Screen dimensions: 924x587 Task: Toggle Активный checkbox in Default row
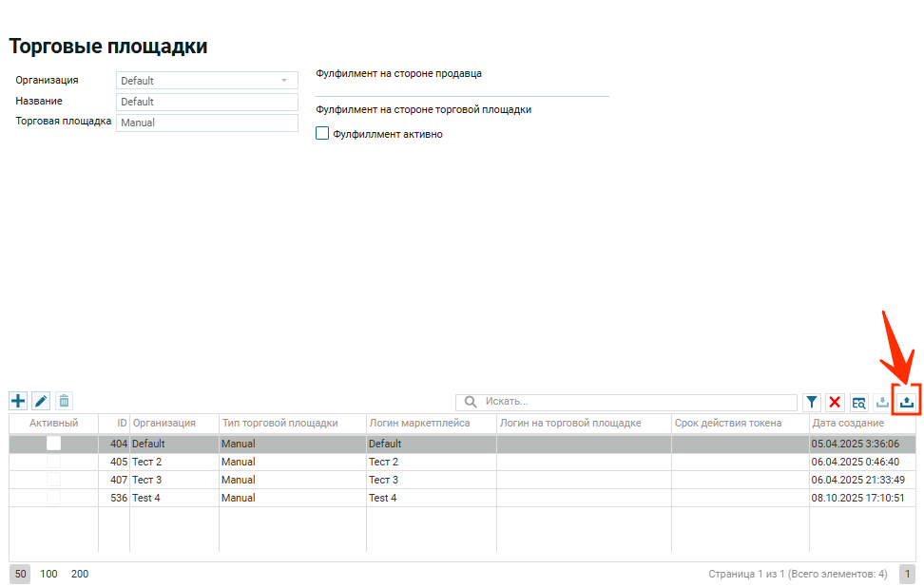click(x=53, y=444)
